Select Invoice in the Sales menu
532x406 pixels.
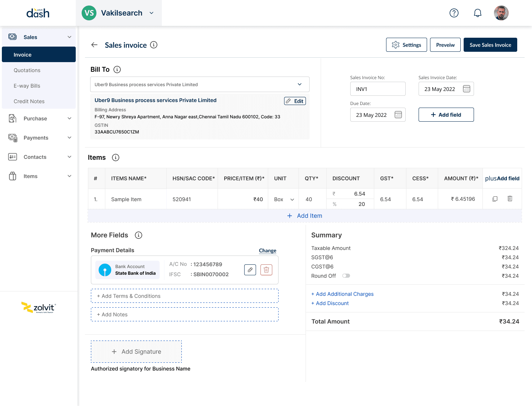(39, 54)
